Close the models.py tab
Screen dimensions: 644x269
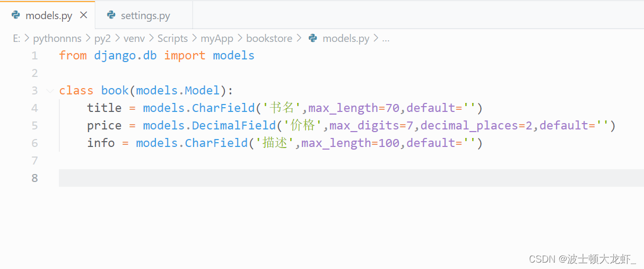[83, 15]
